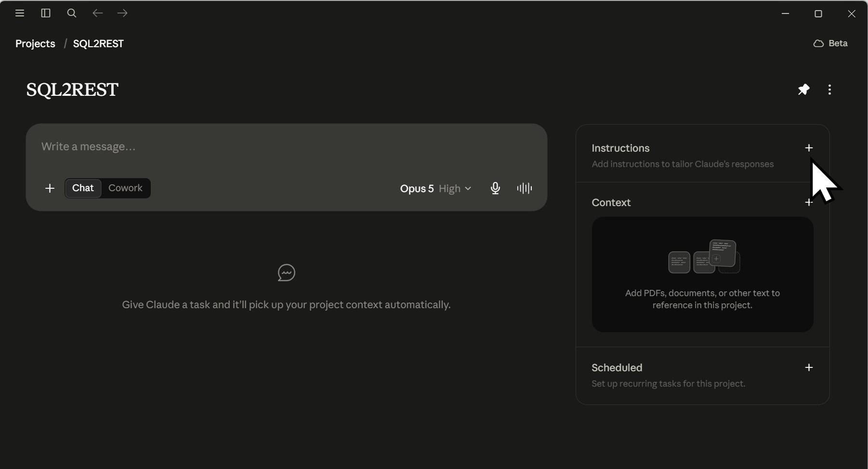The width and height of the screenshot is (868, 469).
Task: Close the application window
Action: pyautogui.click(x=852, y=14)
